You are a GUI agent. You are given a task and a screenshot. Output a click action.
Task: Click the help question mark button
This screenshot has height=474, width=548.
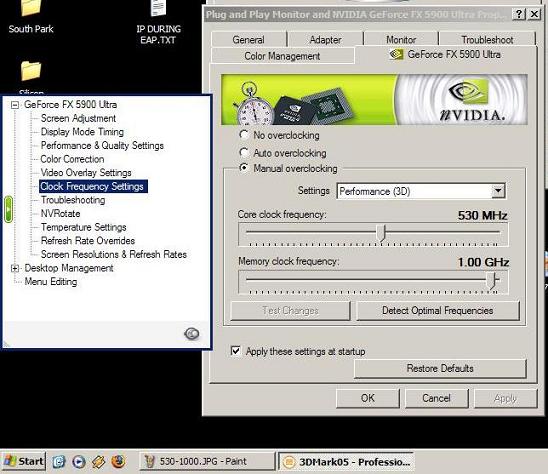519,14
